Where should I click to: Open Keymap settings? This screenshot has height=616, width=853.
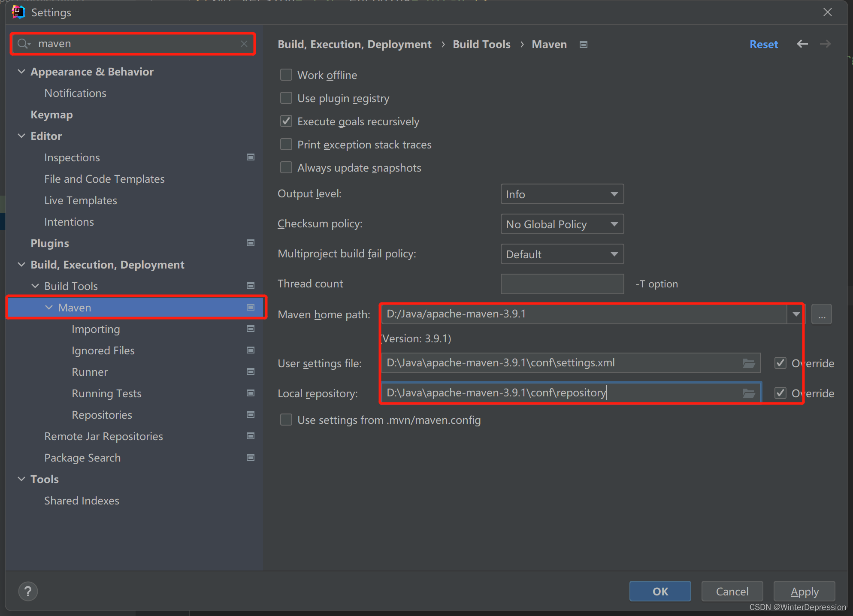(52, 115)
